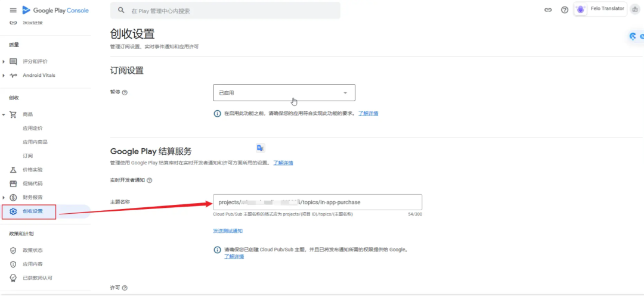
Task: Open 已获教师认可 in the sidebar
Action: pos(38,278)
